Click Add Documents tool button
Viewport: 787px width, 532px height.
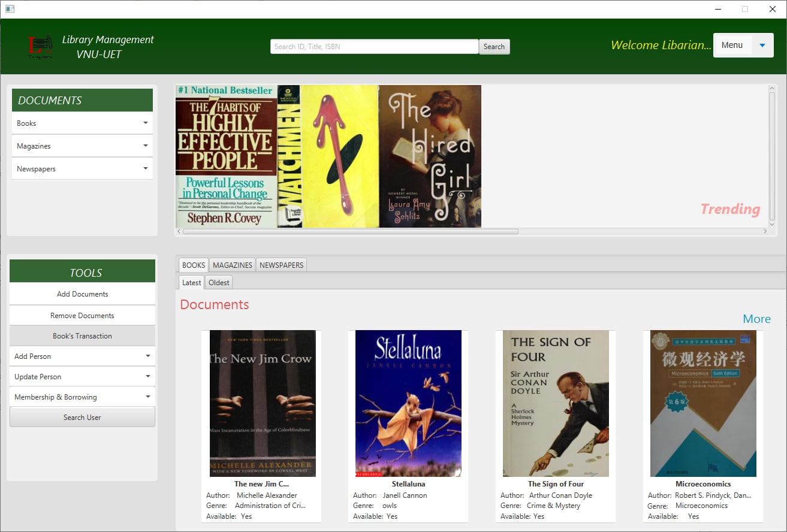(x=82, y=294)
